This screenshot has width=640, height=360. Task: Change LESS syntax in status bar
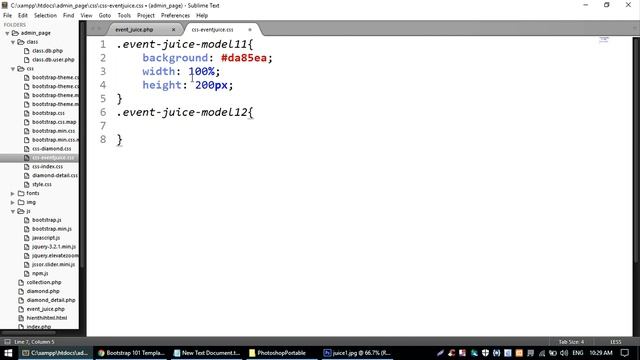tap(616, 342)
